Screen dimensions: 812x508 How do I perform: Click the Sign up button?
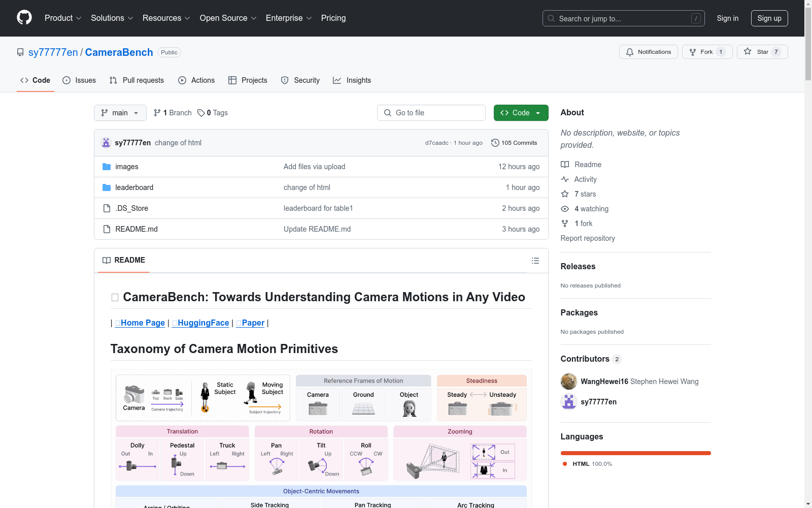tap(769, 18)
